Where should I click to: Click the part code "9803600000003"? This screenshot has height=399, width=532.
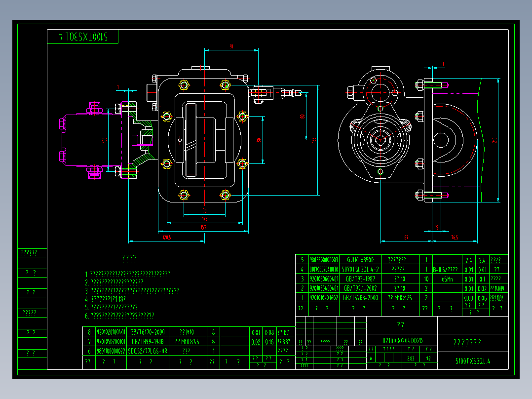(x=324, y=260)
